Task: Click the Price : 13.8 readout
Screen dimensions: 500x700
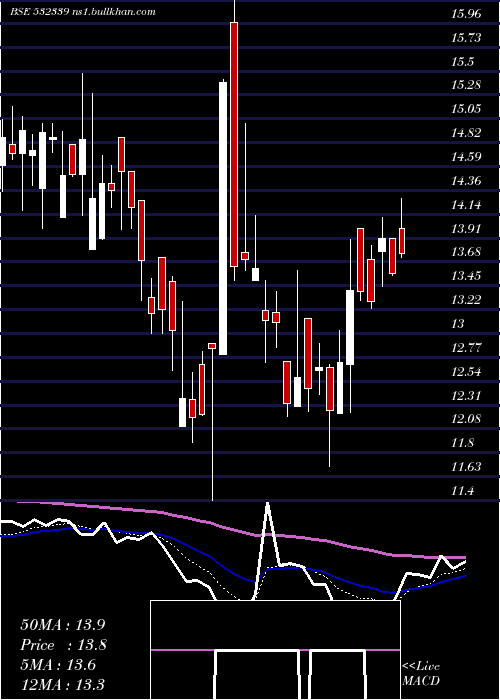Action: tap(64, 645)
